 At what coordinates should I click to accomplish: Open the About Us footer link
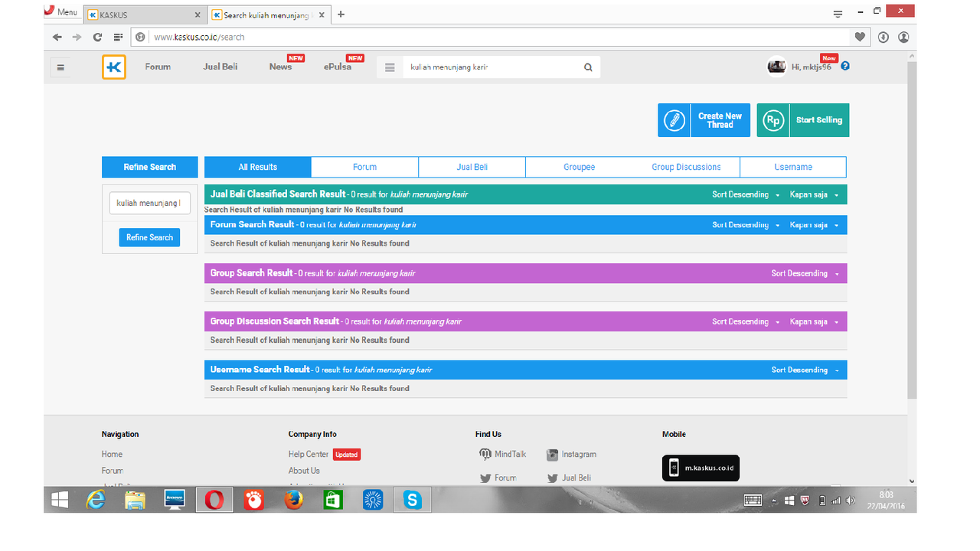304,471
